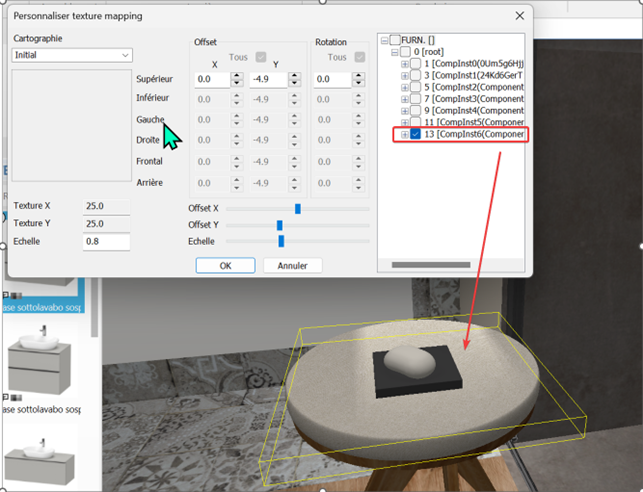Adjust the Supérieur Offset Y stepper arrows
The height and width of the screenshot is (492, 643).
(294, 79)
